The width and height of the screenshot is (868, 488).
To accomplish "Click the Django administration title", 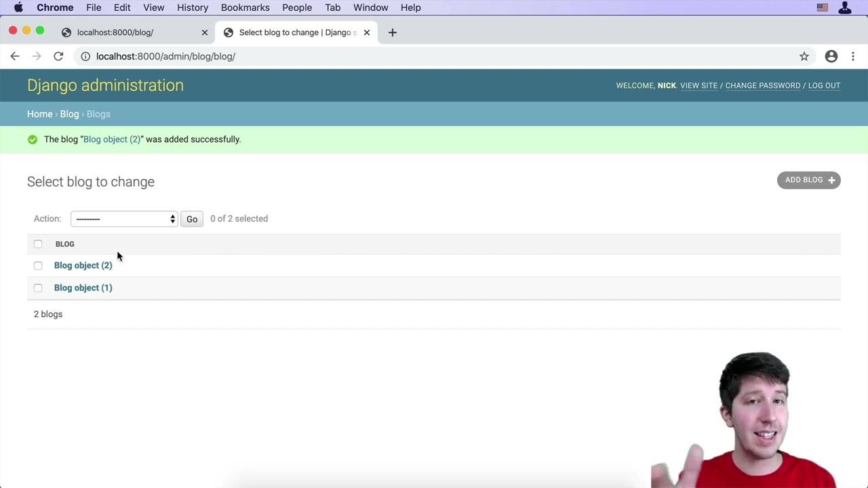I will (x=105, y=85).
